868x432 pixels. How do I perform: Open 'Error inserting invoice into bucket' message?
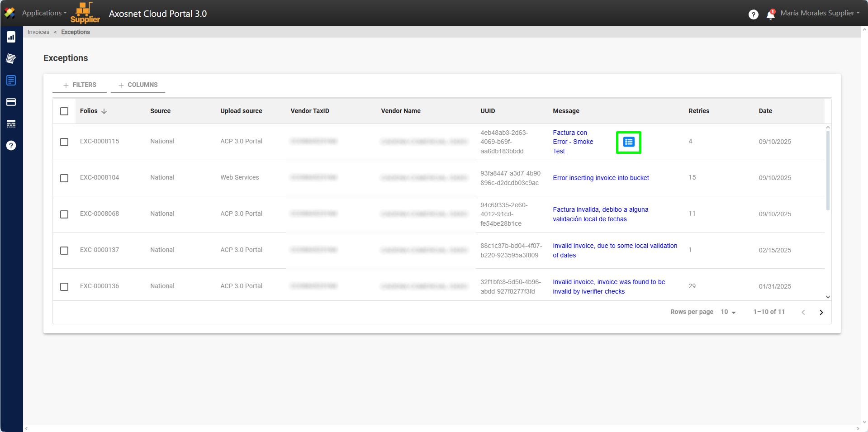(601, 178)
